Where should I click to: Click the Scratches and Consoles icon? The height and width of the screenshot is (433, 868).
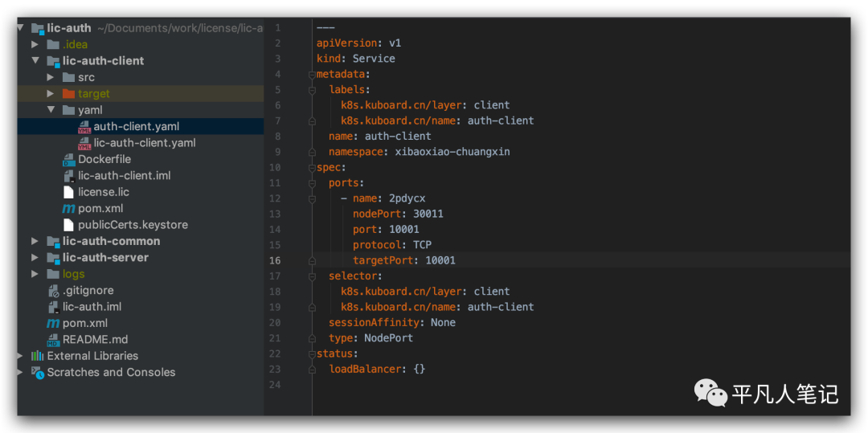tap(38, 373)
